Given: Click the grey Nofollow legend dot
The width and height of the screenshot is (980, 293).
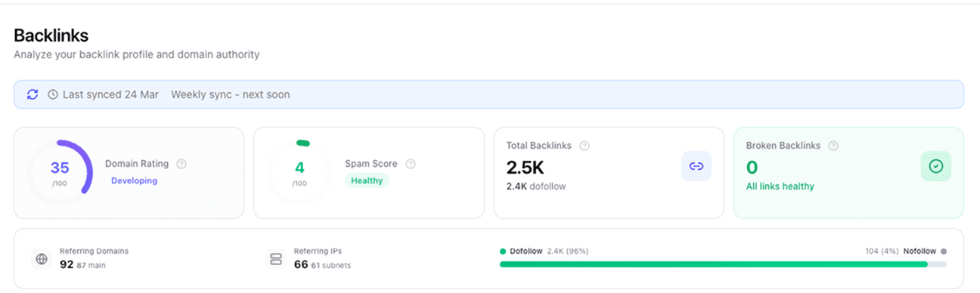Looking at the screenshot, I should 943,251.
